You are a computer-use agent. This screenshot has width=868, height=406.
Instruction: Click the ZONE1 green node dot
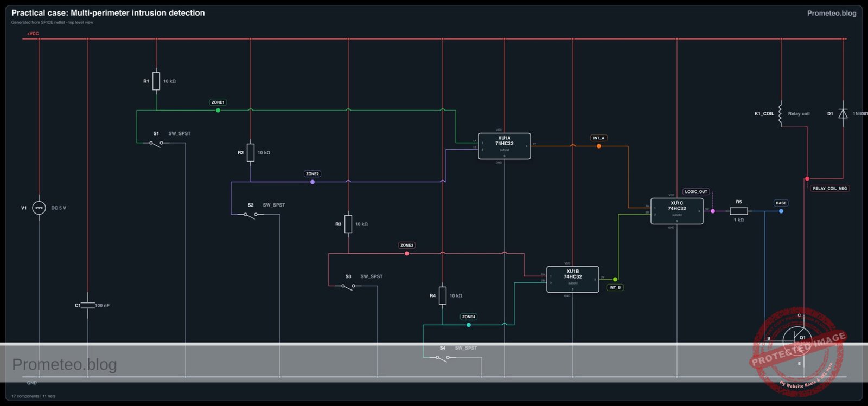click(x=218, y=111)
